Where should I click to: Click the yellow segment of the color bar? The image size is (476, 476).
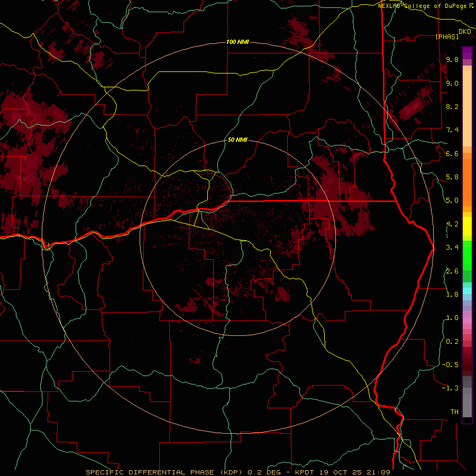[x=467, y=226]
